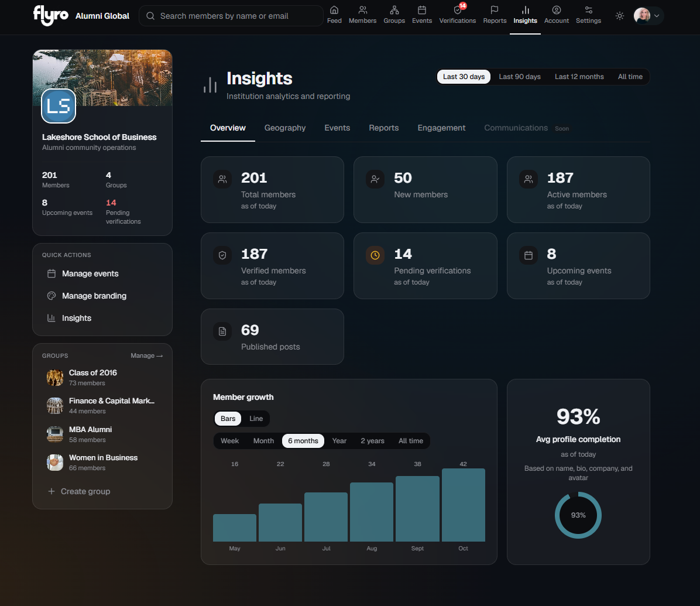Click Verified members shield icon
Screen dimensions: 700x606
coord(222,255)
